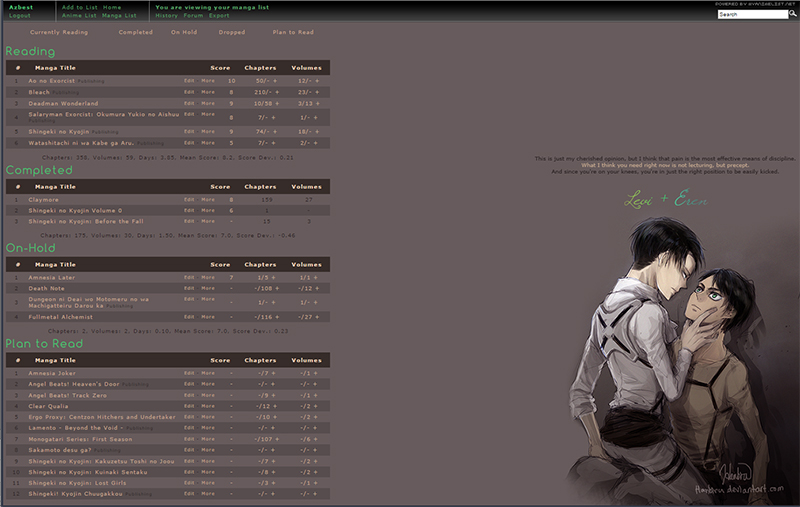Sort Plan to Read by Manga Title
This screenshot has height=507, width=800.
pos(55,360)
